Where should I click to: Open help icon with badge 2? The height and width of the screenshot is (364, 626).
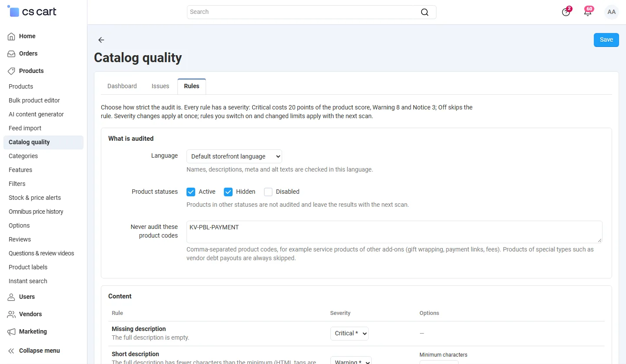pyautogui.click(x=566, y=12)
